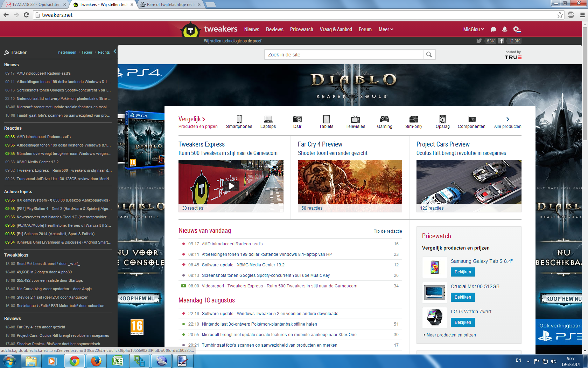The width and height of the screenshot is (588, 368).
Task: Open Windows Explorer from the taskbar
Action: (31, 361)
